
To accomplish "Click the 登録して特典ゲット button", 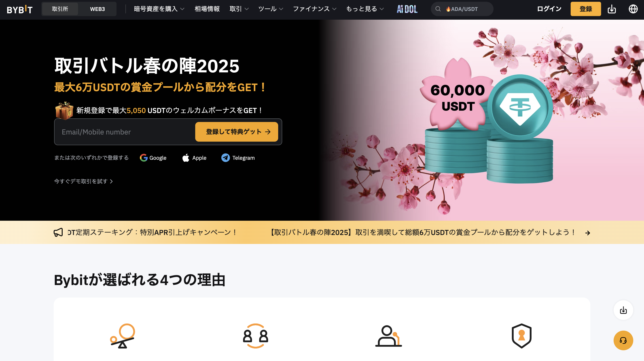I will point(237,132).
